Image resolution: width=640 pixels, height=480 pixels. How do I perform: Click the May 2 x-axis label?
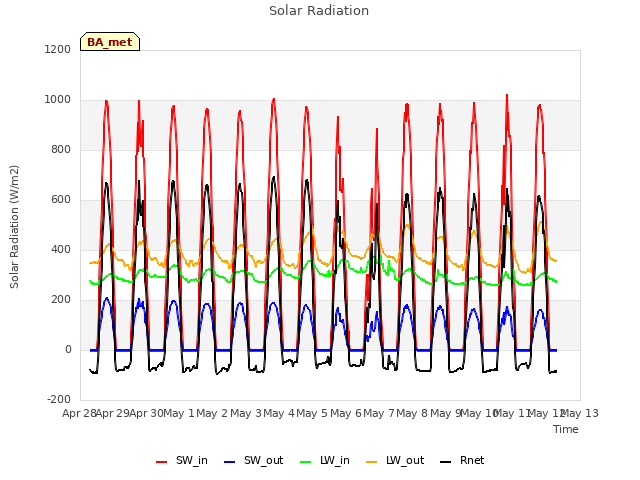pyautogui.click(x=212, y=413)
